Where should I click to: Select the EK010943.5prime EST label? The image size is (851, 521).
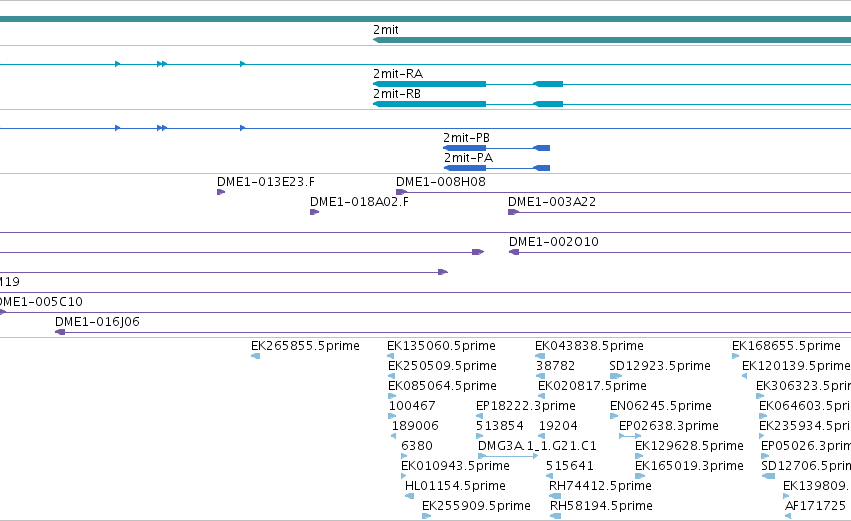(455, 466)
